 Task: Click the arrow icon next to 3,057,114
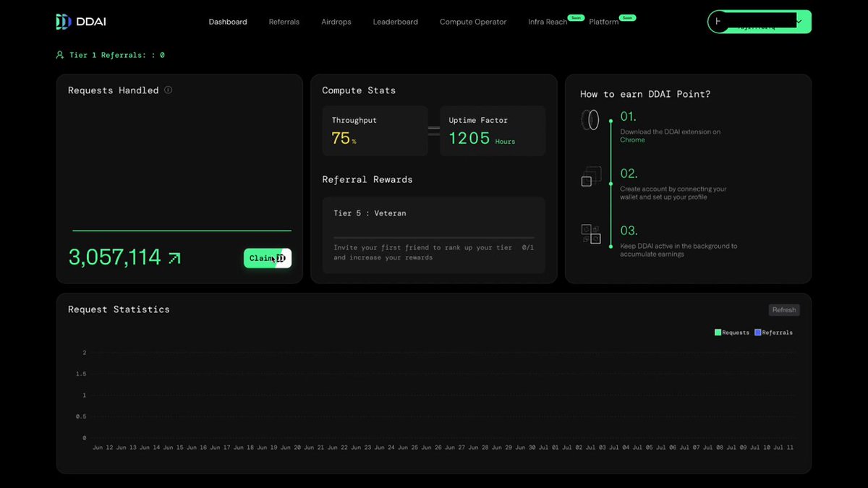[174, 257]
